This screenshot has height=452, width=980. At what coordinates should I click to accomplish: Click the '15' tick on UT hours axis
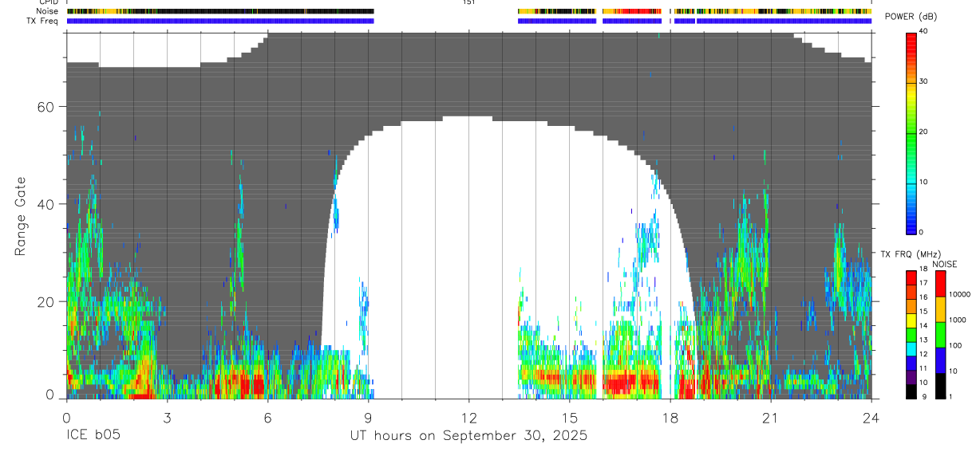[x=570, y=418]
